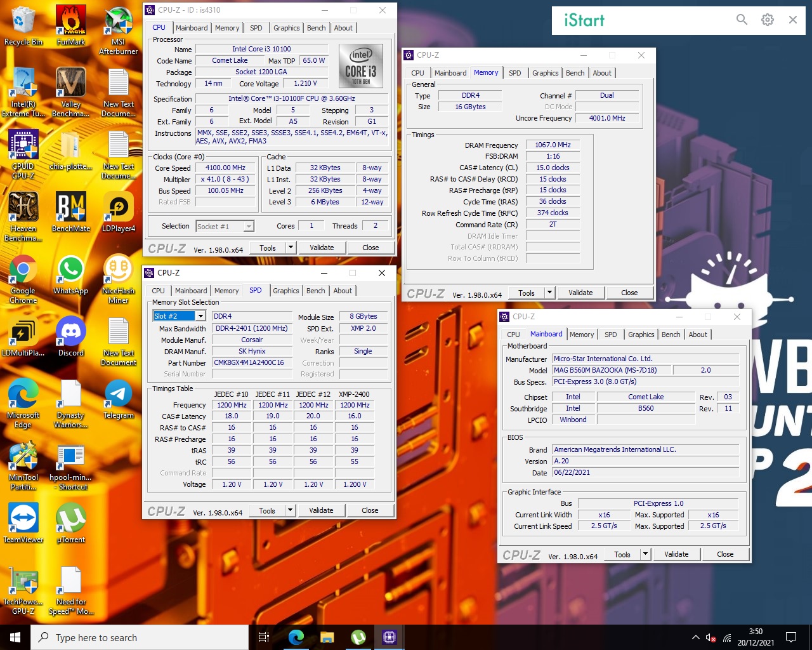Launch LDMultiPlayer desktop shortcut

point(23,337)
